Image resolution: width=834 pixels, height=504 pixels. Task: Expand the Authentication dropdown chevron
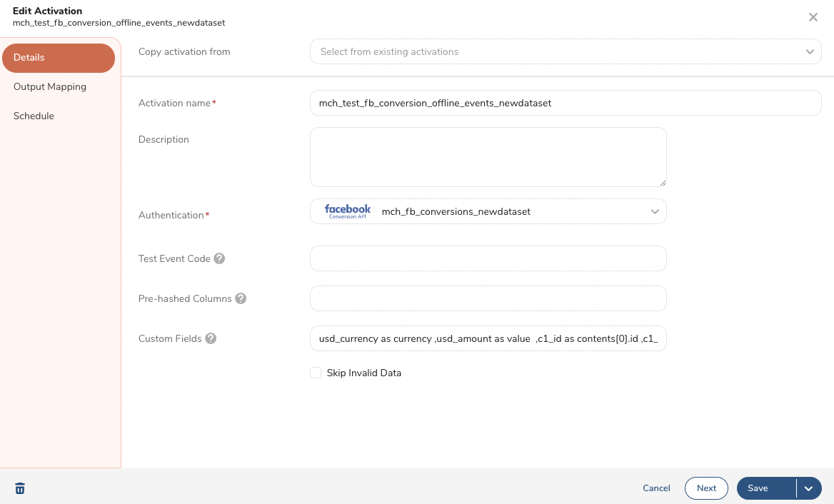point(655,211)
